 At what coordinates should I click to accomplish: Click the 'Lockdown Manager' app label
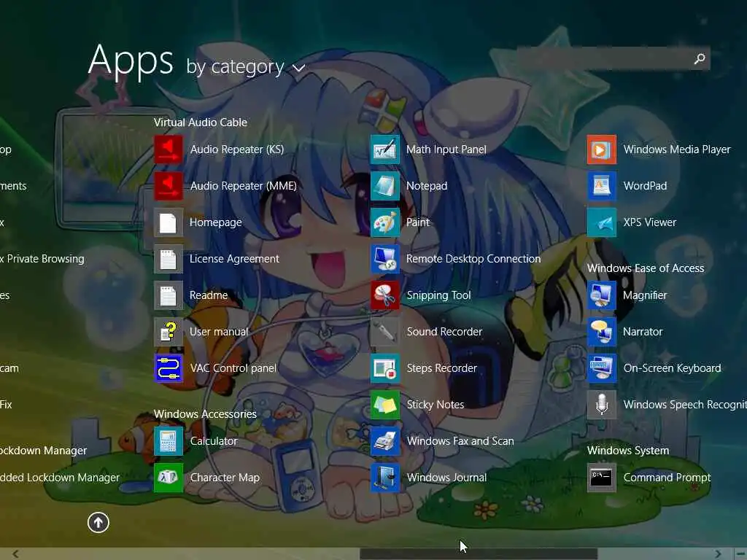click(x=43, y=451)
